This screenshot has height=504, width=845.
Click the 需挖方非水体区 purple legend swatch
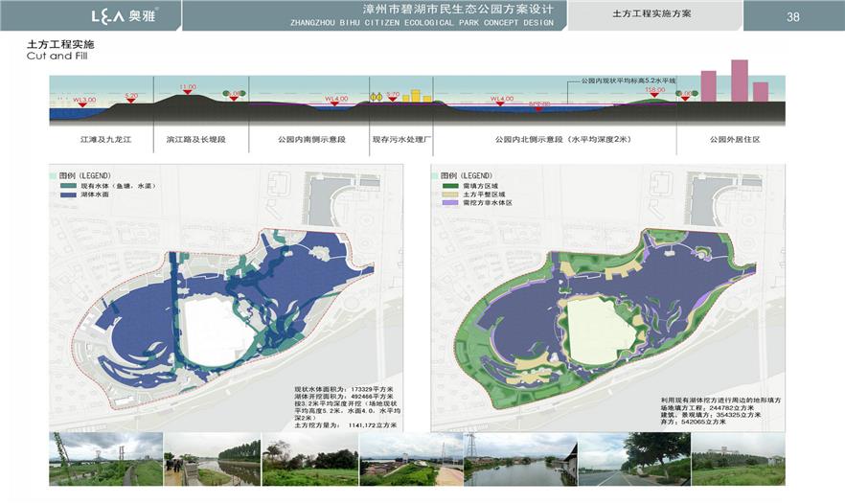click(x=446, y=203)
